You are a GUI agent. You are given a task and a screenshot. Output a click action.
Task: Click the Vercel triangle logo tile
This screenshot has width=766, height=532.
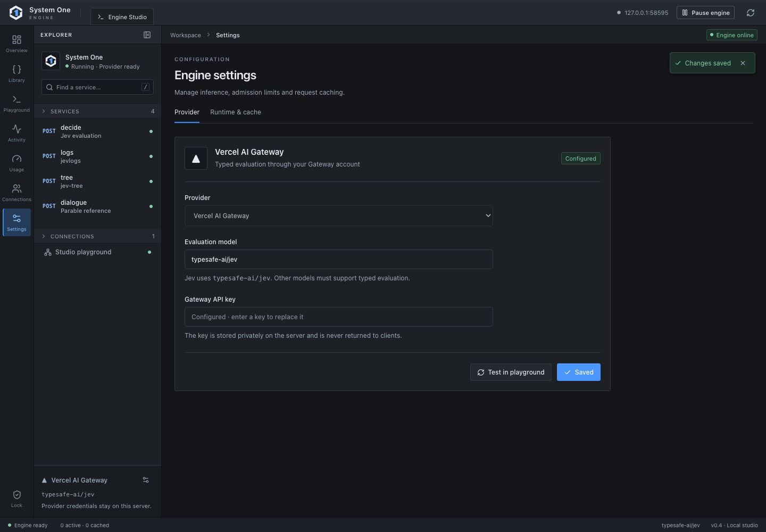tap(196, 159)
